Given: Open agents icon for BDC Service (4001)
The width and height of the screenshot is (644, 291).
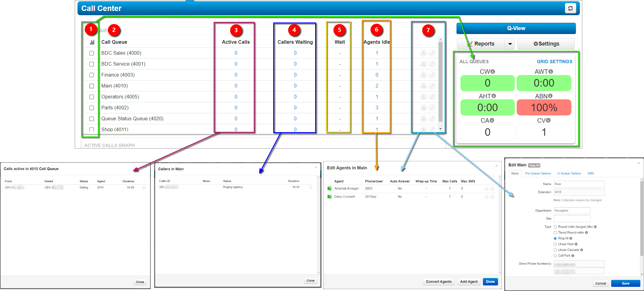Looking at the screenshot, I should (x=423, y=64).
